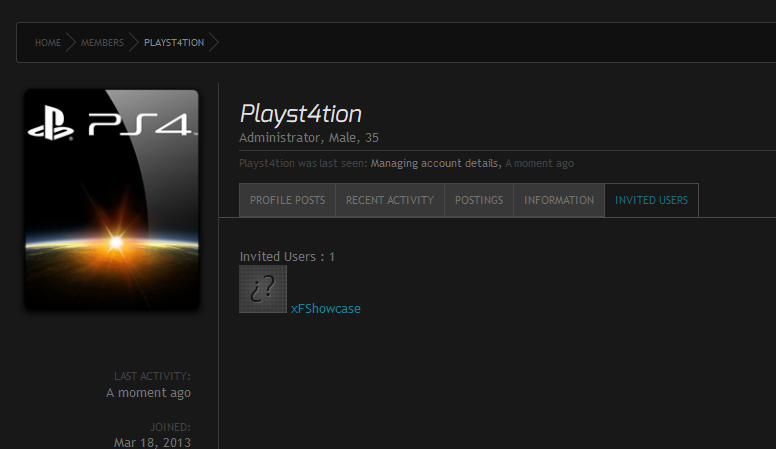Click the 'Invited Users : 1' label
Image resolution: width=776 pixels, height=449 pixels.
[287, 256]
